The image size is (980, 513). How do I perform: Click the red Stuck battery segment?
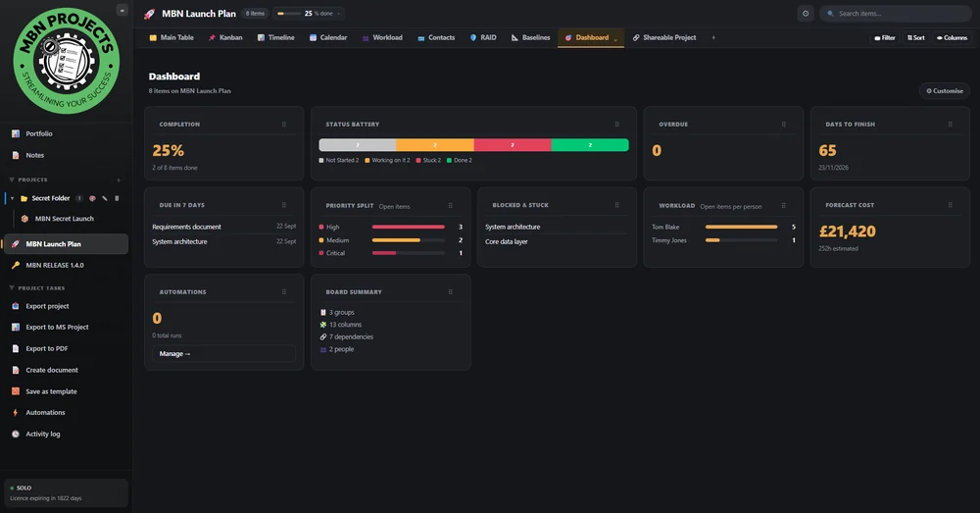point(513,145)
